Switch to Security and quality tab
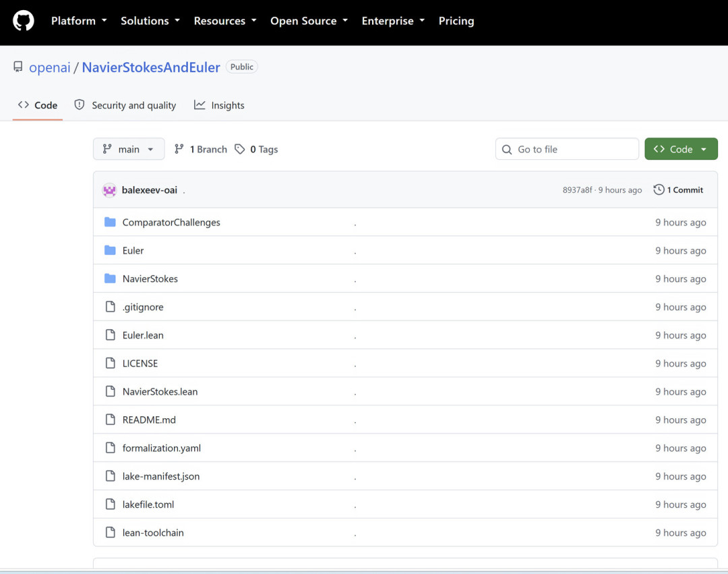 [125, 105]
